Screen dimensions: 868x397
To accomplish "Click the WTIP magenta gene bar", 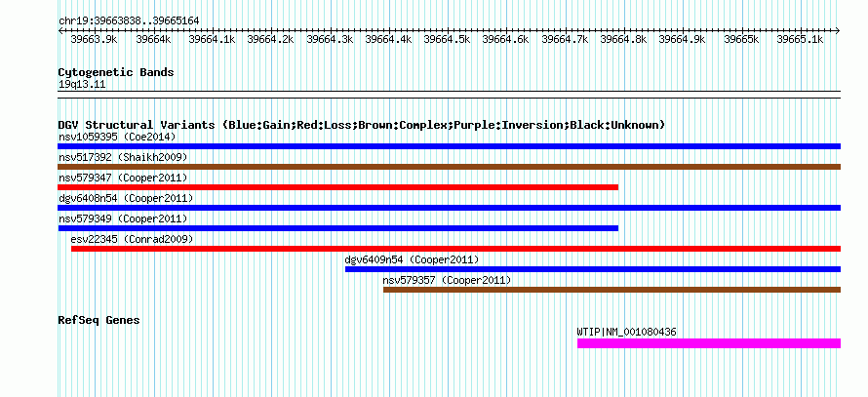I will coord(709,343).
